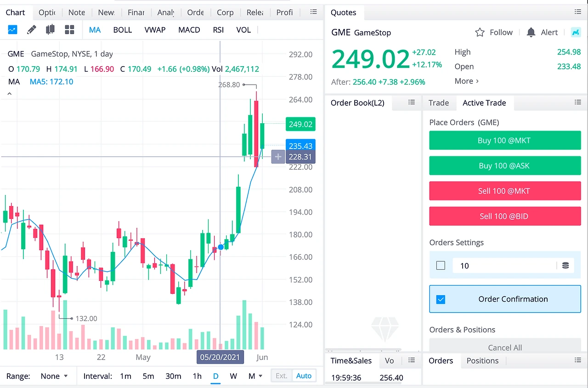Switch to the Positions tab

click(x=482, y=361)
